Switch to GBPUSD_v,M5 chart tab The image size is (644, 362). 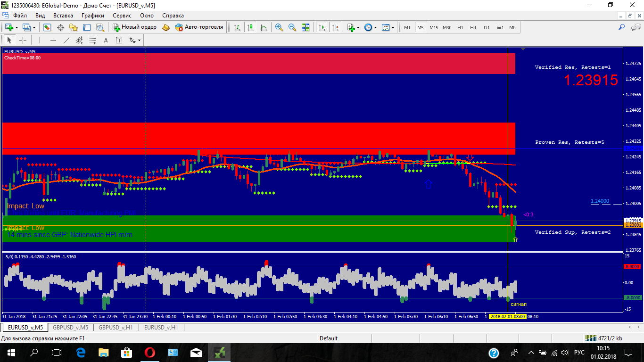(x=70, y=327)
